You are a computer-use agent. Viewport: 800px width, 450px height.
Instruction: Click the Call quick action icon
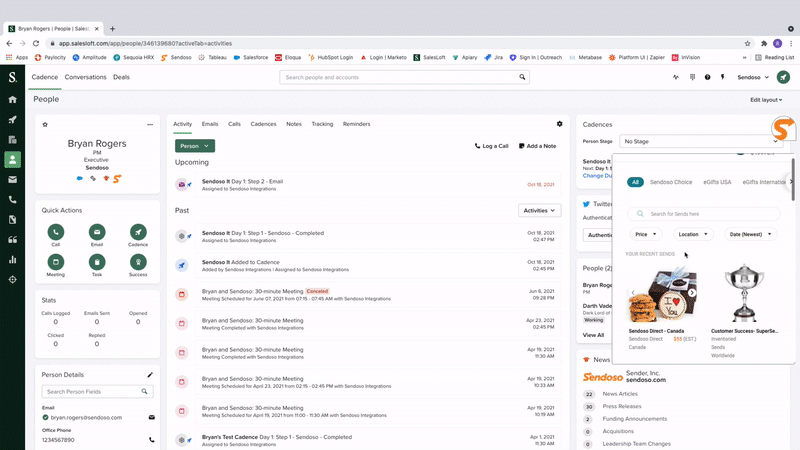(56, 232)
